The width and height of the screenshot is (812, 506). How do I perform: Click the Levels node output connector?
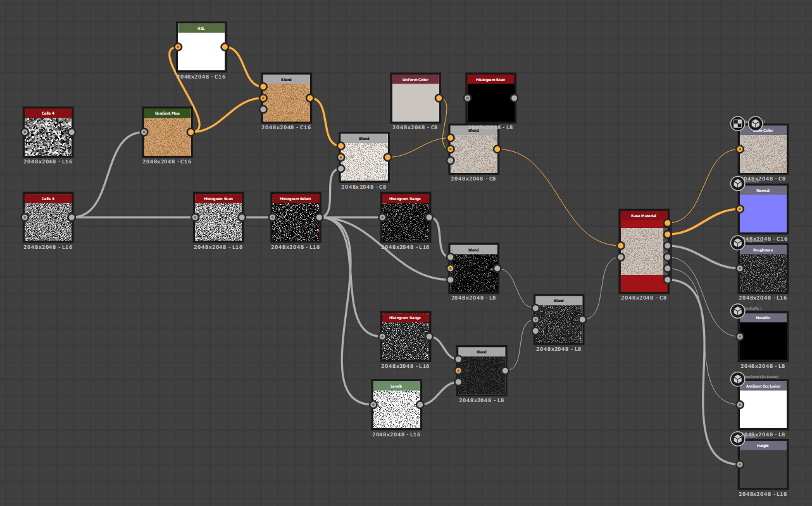(x=420, y=404)
